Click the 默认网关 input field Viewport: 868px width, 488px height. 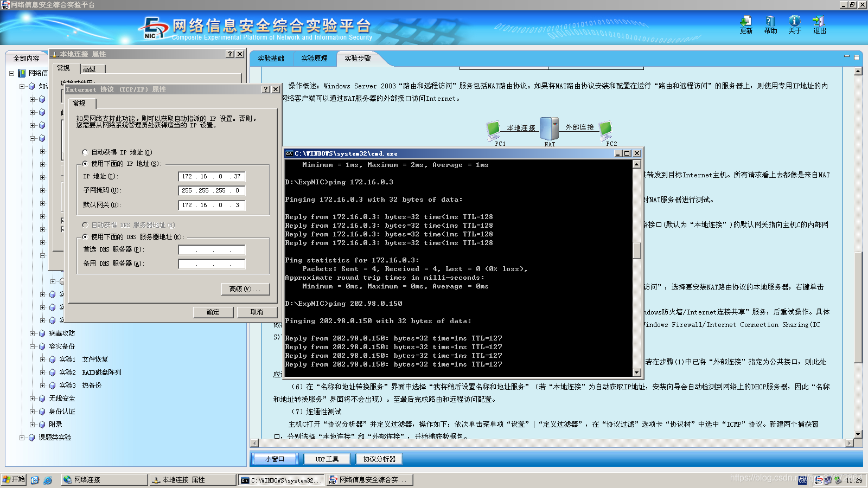pyautogui.click(x=212, y=205)
